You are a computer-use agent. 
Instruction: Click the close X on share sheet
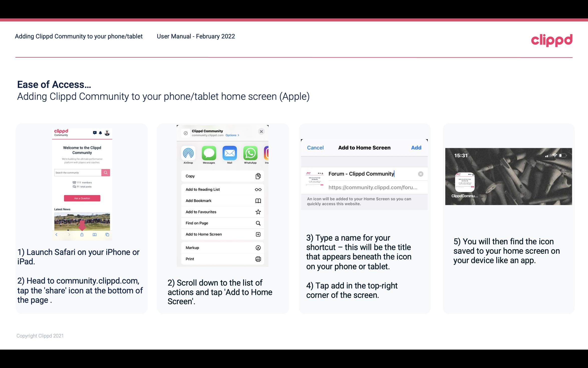262,131
